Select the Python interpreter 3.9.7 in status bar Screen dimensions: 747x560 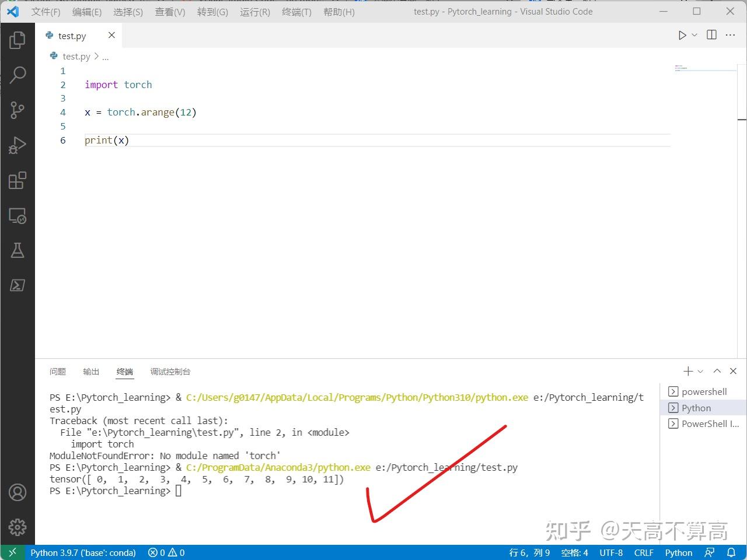pyautogui.click(x=83, y=552)
